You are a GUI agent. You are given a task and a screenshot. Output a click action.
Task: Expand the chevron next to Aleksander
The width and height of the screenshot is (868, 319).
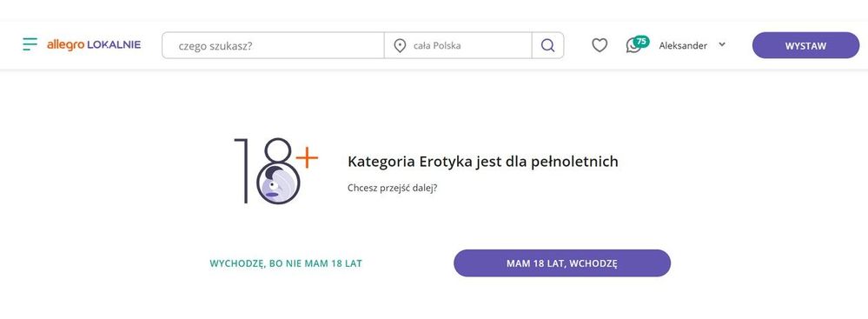722,45
